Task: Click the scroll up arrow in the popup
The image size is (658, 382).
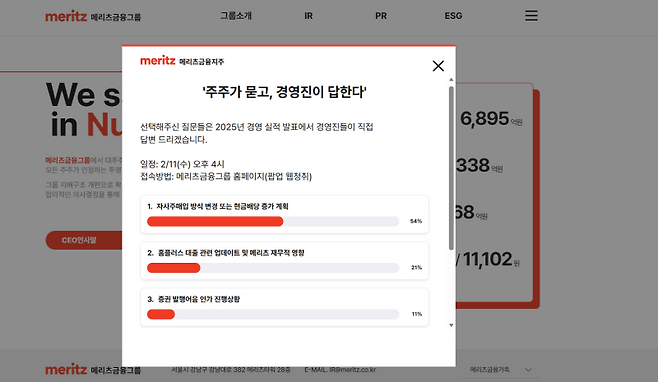Action: (451, 79)
